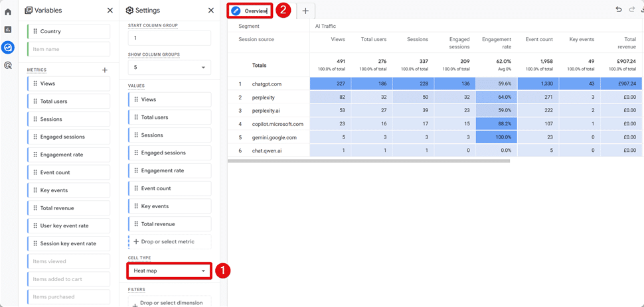Image resolution: width=644 pixels, height=307 pixels.
Task: Grab handle of Total users in Variables
Action: 35,101
